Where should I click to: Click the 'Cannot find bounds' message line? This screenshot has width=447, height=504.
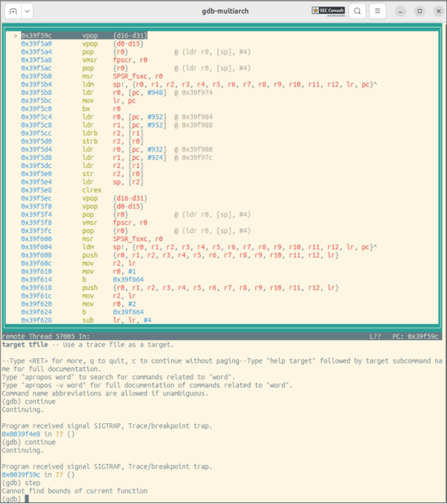74,490
